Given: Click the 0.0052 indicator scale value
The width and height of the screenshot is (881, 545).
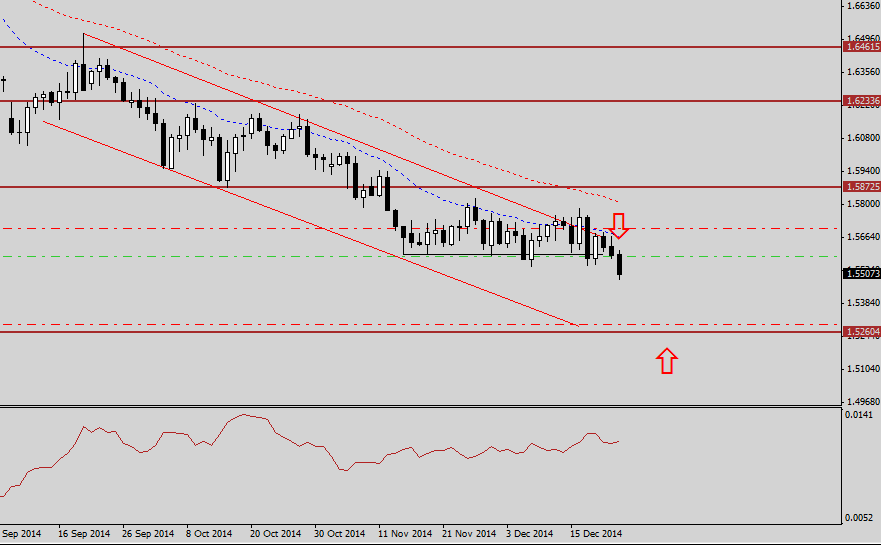Looking at the screenshot, I should [x=860, y=516].
